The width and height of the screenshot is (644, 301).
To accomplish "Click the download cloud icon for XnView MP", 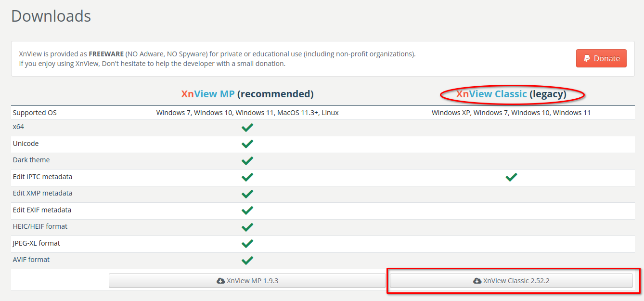I will tap(221, 281).
